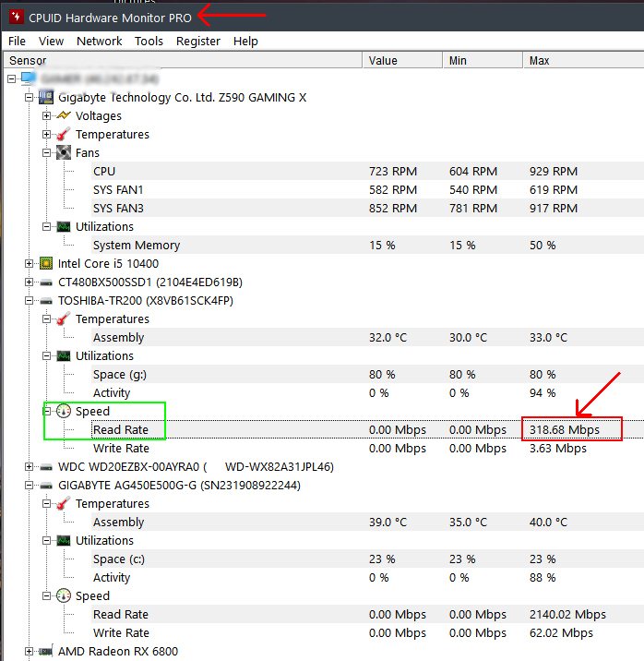Select the SYS FAN1 row
The image size is (644, 661).
[367, 189]
